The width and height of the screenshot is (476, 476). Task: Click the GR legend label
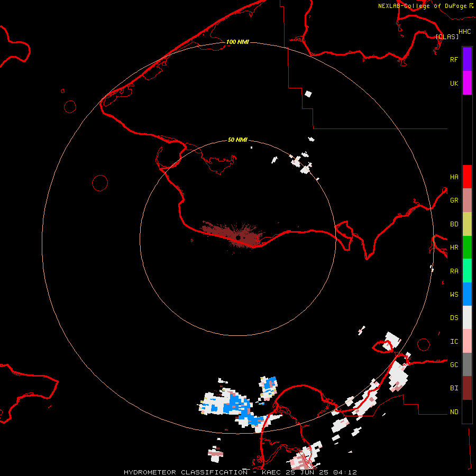coord(454,200)
